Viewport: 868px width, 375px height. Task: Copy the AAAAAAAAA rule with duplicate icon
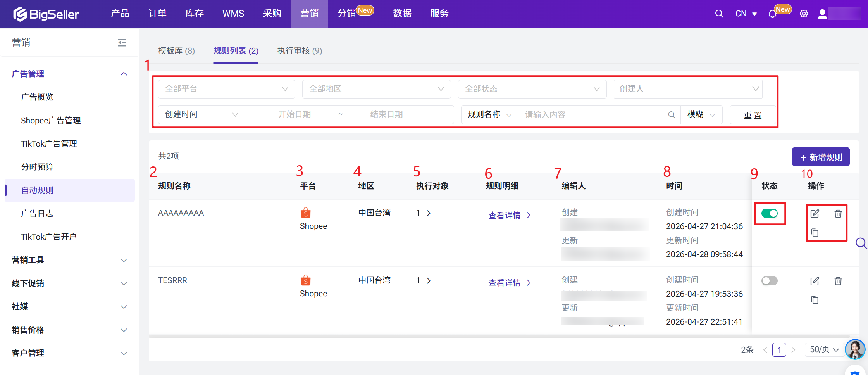[815, 233]
